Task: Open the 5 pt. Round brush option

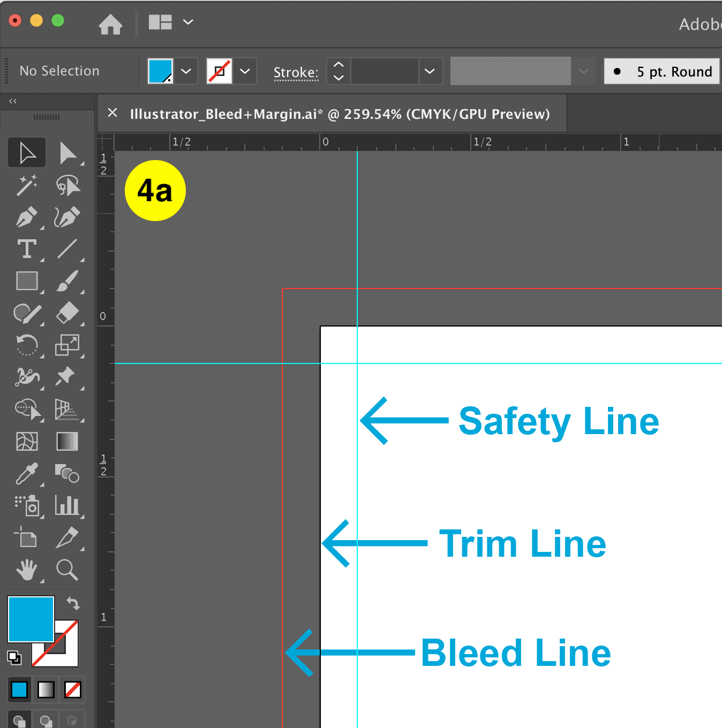Action: (664, 71)
